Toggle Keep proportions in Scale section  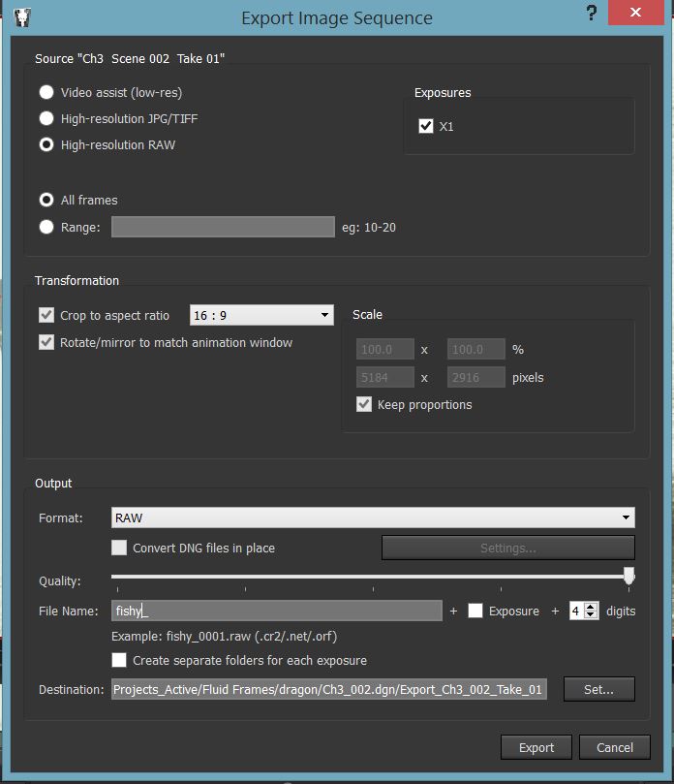click(x=364, y=405)
